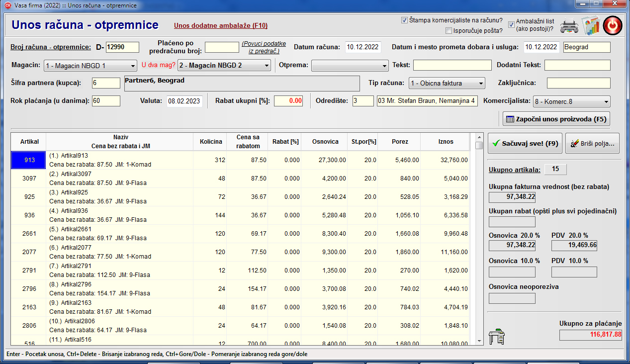Viewport: 630px width, 364px height.
Task: Click the table scrollbar down arrow
Action: click(x=479, y=341)
